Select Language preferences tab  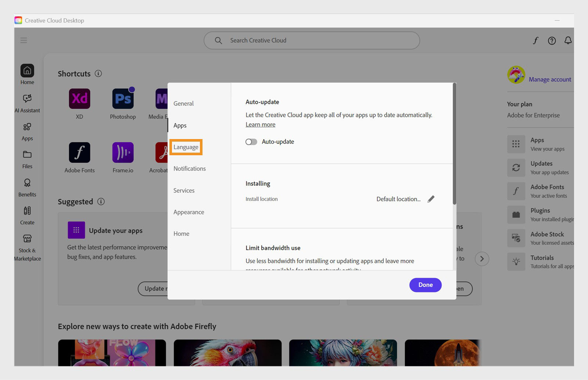pyautogui.click(x=186, y=147)
